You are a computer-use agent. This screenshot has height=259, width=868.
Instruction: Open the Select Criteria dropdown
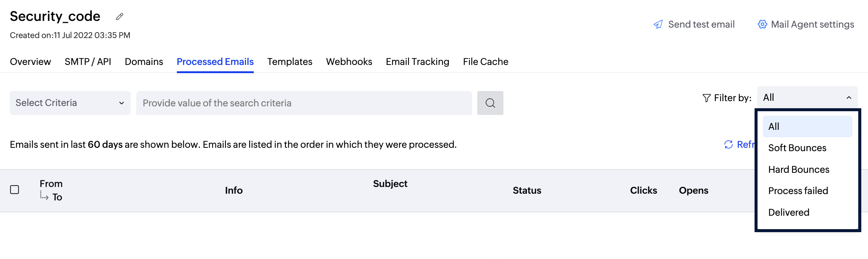point(70,103)
